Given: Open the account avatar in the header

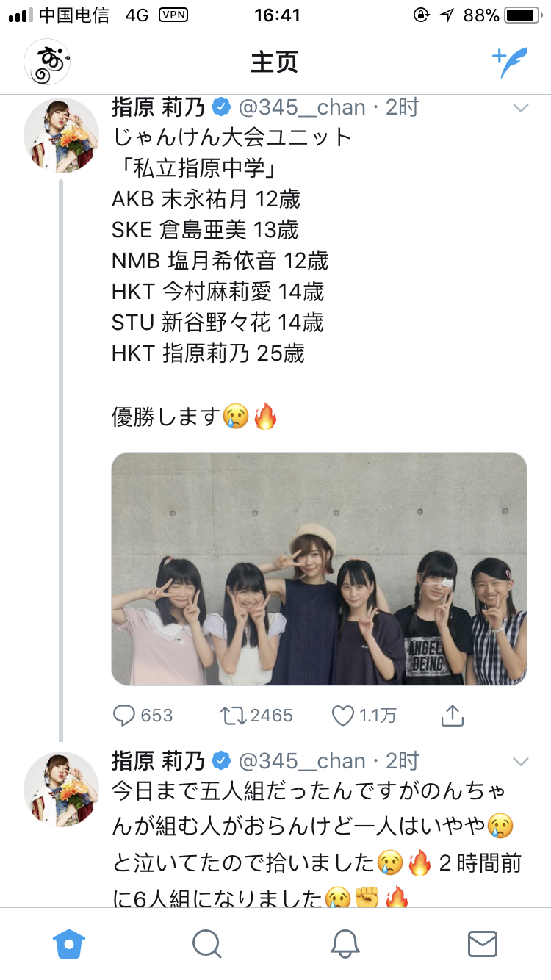Looking at the screenshot, I should point(47,62).
